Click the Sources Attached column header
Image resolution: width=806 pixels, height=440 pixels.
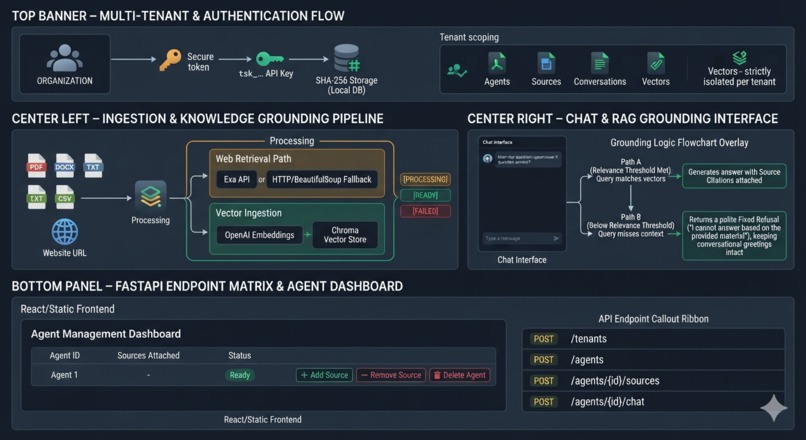tap(149, 356)
